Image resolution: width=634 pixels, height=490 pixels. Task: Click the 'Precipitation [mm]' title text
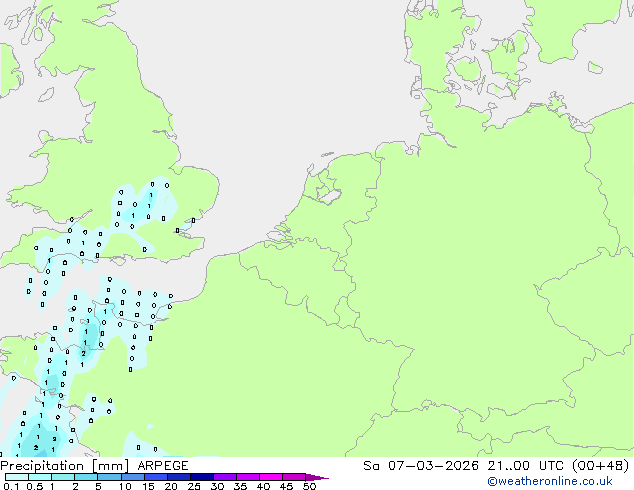[x=65, y=466]
